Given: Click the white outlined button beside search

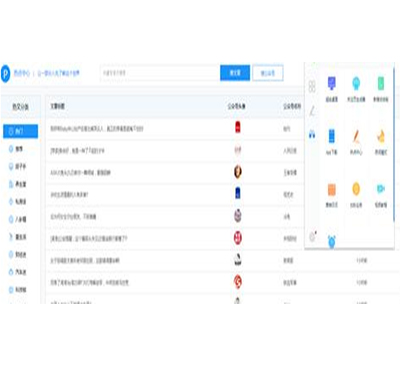Looking at the screenshot, I should click(268, 73).
